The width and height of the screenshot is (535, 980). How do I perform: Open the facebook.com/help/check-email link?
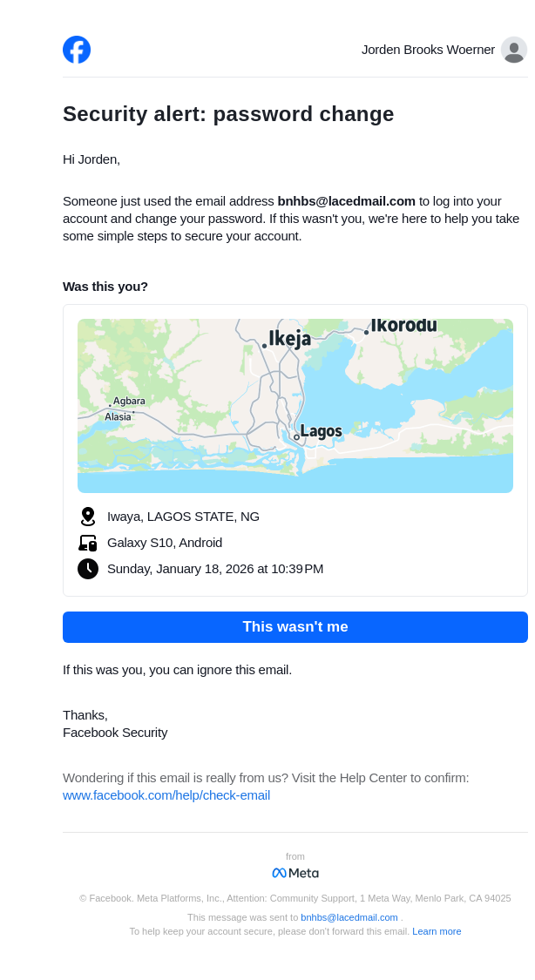[x=166, y=795]
